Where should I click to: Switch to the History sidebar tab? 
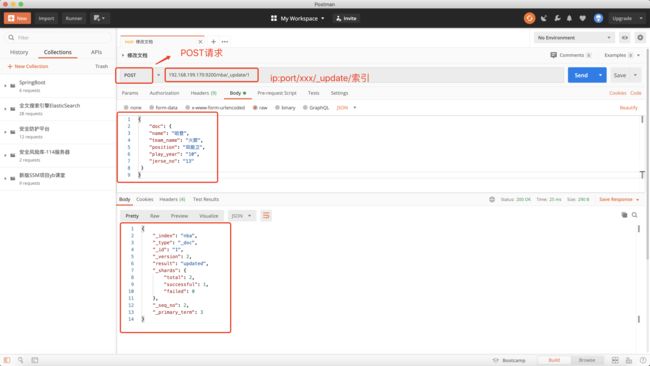(x=19, y=52)
